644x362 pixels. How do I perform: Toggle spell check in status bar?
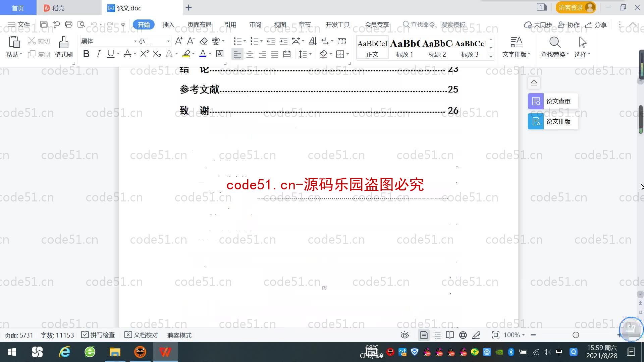[x=98, y=335]
